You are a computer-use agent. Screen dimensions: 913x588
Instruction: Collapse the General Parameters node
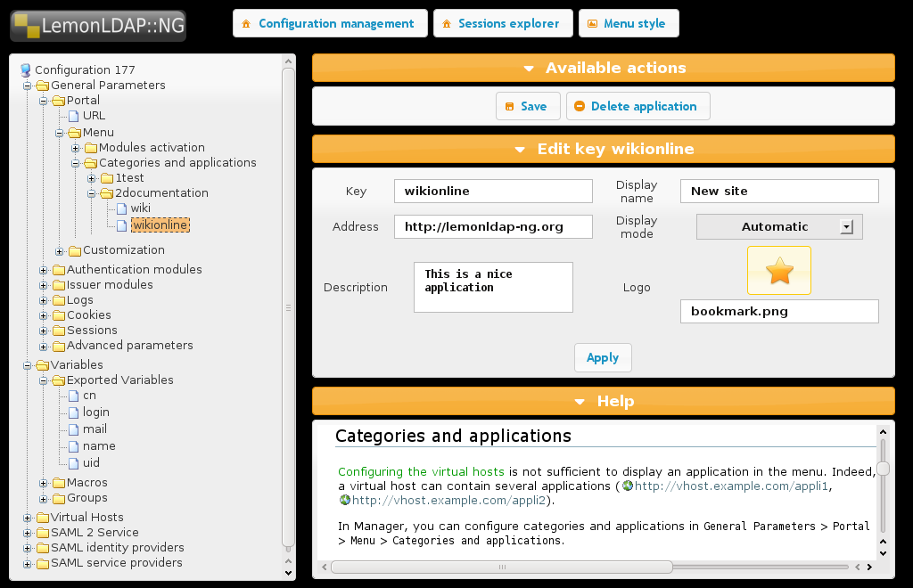(x=27, y=86)
